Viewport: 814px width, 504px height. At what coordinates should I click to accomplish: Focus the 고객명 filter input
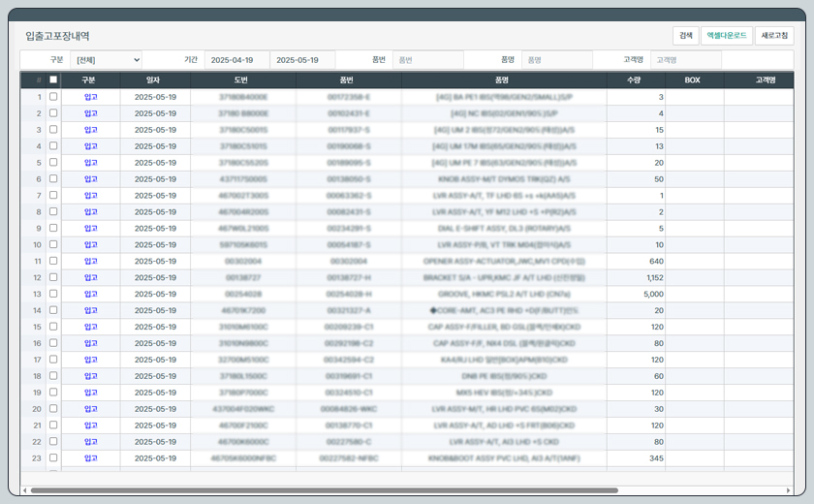pyautogui.click(x=686, y=60)
